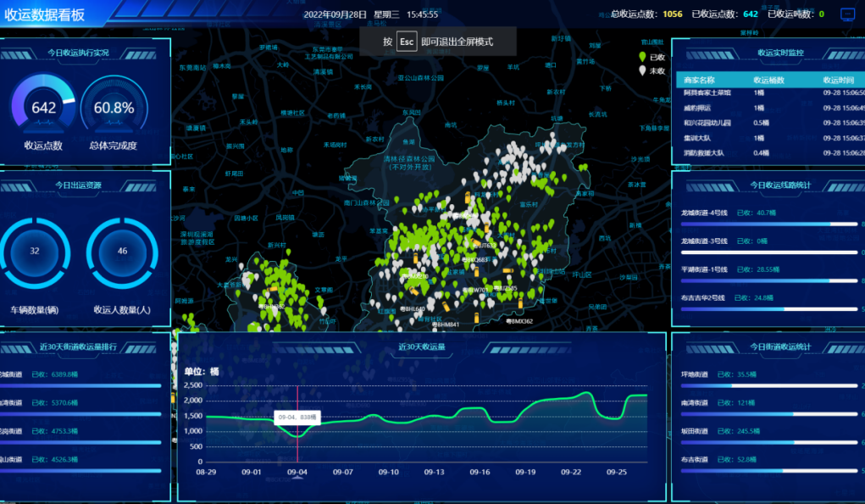Viewport: 865px width, 504px height.
Task: Click the 09-25 date on chart axis
Action: coord(617,472)
